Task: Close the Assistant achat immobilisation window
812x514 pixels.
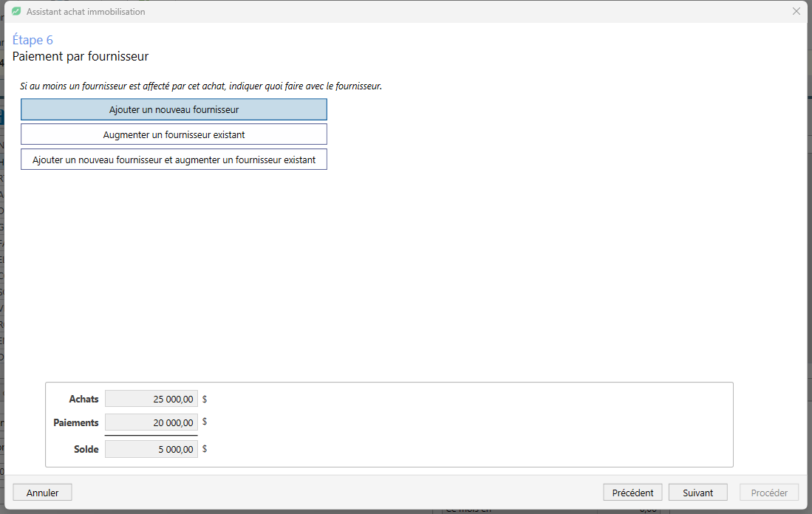Action: click(x=796, y=11)
